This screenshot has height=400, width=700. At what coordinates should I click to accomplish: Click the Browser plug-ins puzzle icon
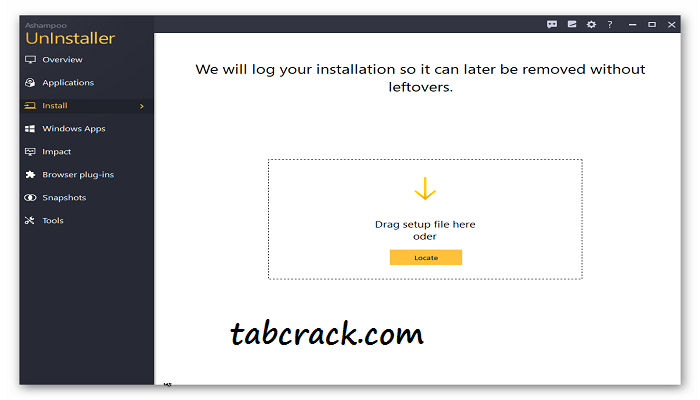[30, 175]
